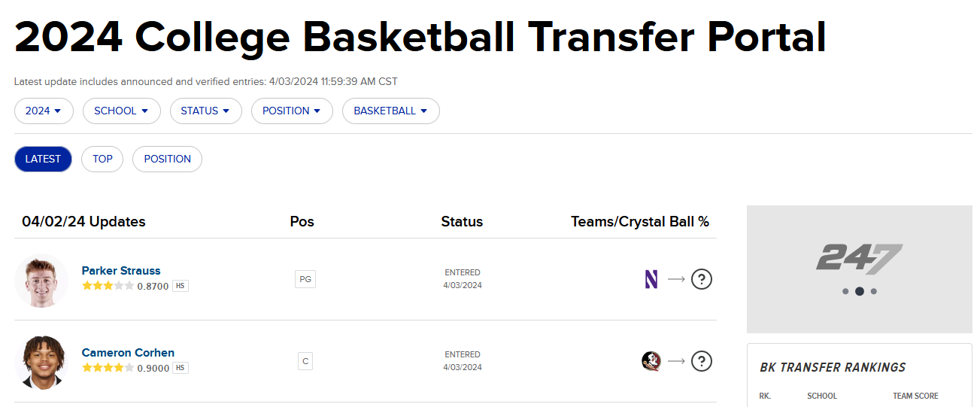Click Parker Strauss star rating
Image resolution: width=980 pixels, height=407 pixels.
tap(108, 286)
